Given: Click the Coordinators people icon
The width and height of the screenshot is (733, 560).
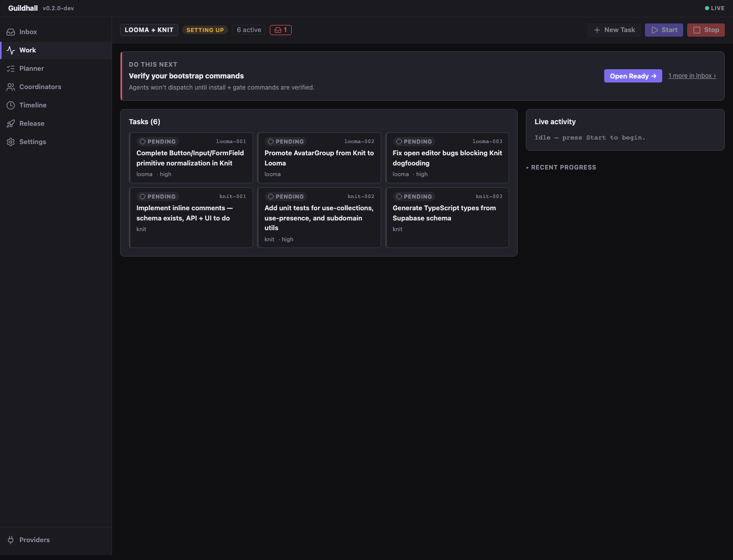Looking at the screenshot, I should coord(11,87).
